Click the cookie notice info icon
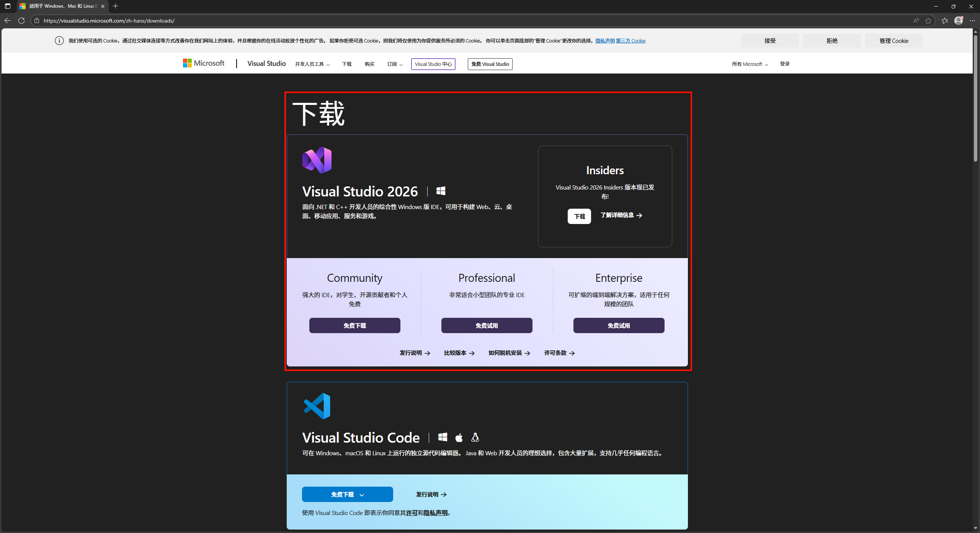This screenshot has height=533, width=980. coord(59,40)
